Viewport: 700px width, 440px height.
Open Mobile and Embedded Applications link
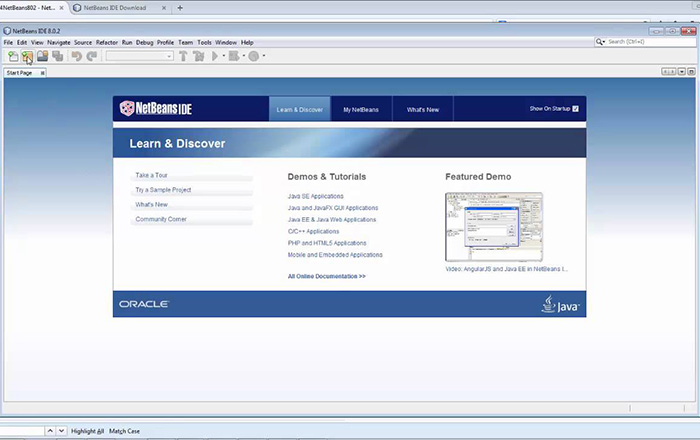tap(335, 255)
